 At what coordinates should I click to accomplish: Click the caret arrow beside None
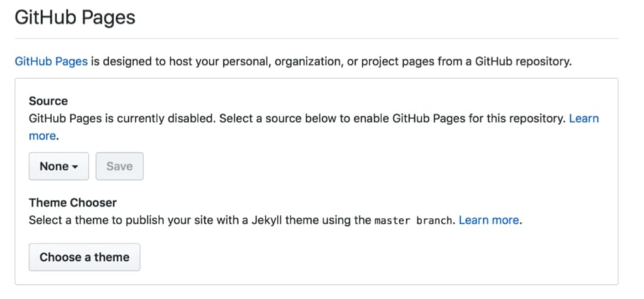pos(75,167)
